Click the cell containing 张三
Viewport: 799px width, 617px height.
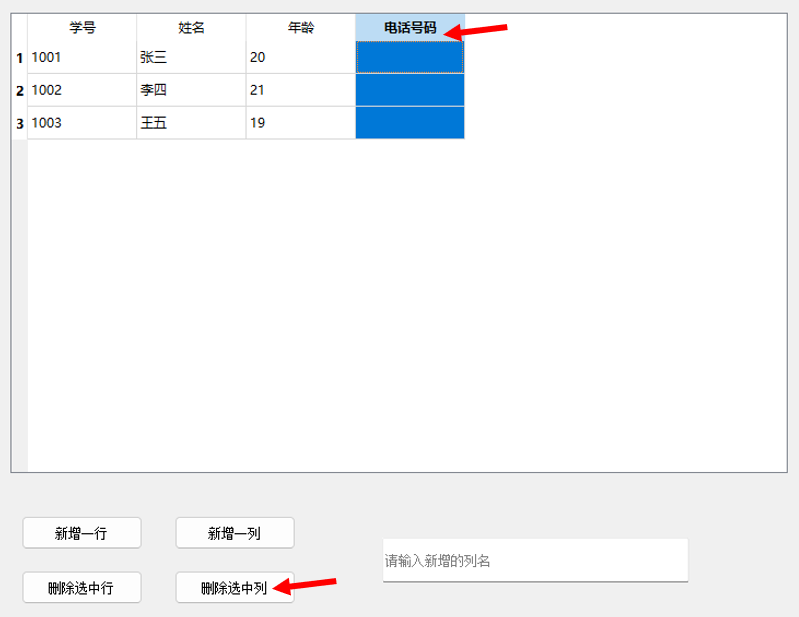(191, 57)
